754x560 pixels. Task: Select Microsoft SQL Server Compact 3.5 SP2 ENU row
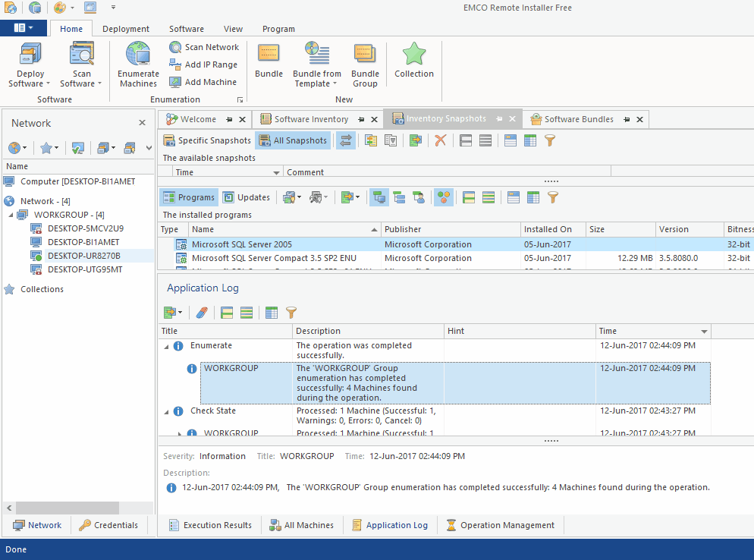pyautogui.click(x=455, y=258)
